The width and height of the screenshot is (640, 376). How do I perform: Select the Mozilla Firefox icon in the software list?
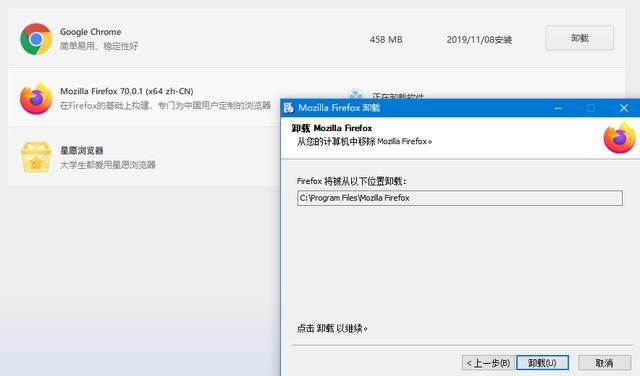[x=36, y=98]
